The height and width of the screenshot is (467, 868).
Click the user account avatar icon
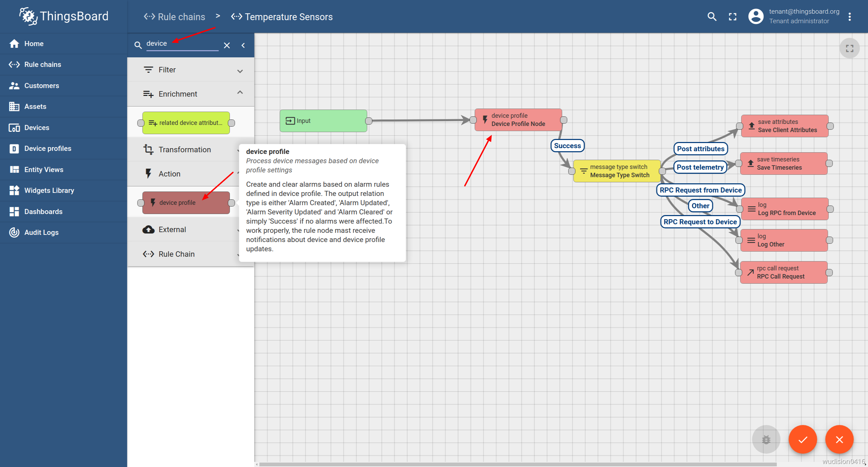click(x=755, y=16)
